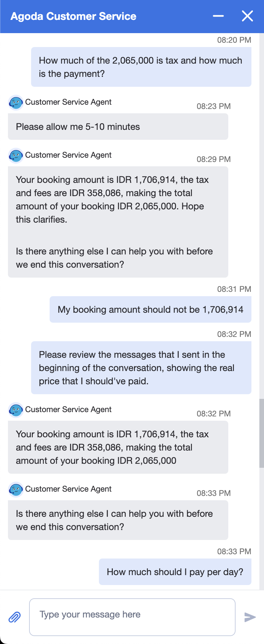Click the "Please review the messages" bubble
This screenshot has height=644, width=264.
[x=141, y=368]
